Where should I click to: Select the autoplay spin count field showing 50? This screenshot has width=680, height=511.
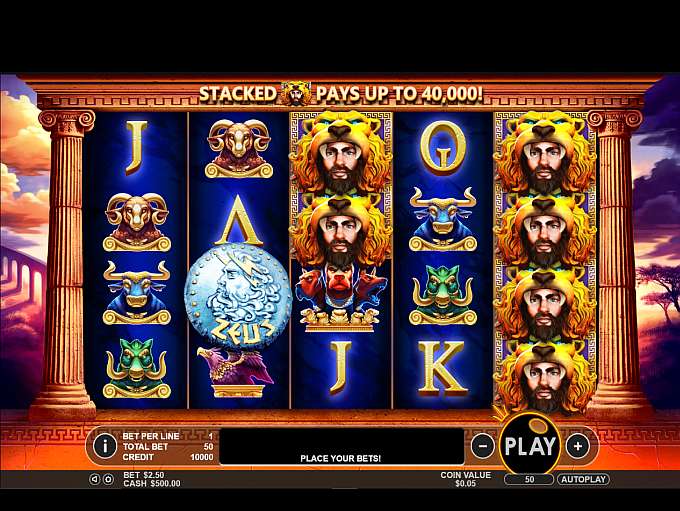point(529,479)
